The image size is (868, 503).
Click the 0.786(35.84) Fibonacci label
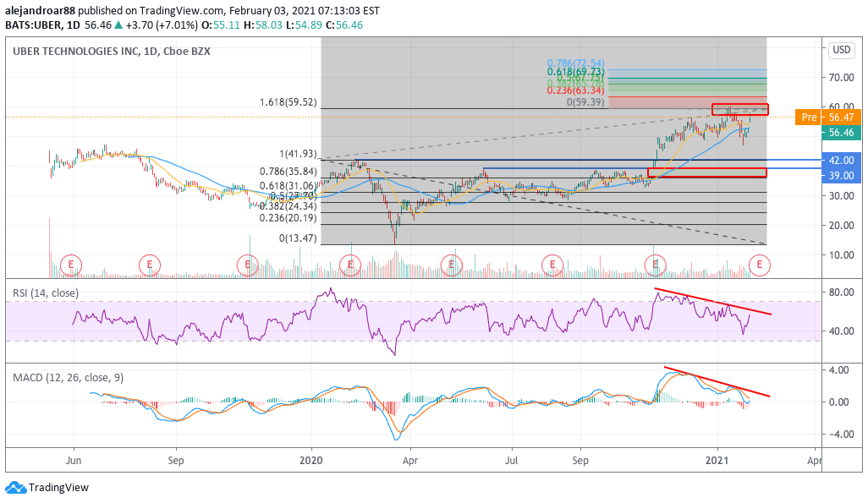pyautogui.click(x=288, y=172)
